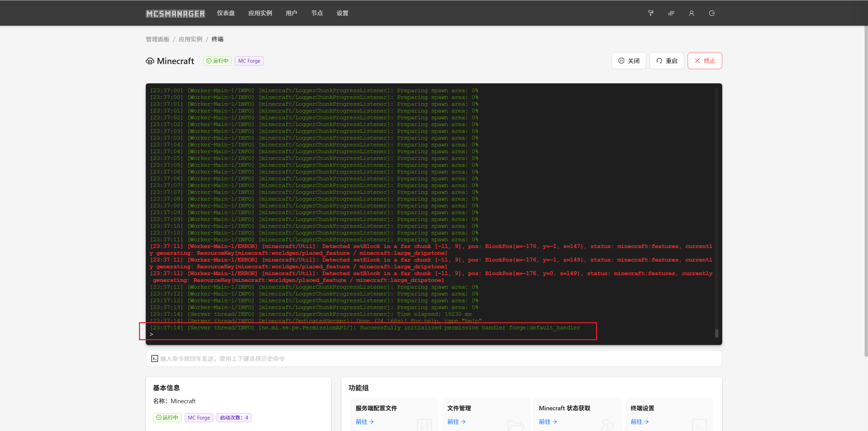Click the page vertical scrollbar
868x431 pixels.
click(866, 191)
